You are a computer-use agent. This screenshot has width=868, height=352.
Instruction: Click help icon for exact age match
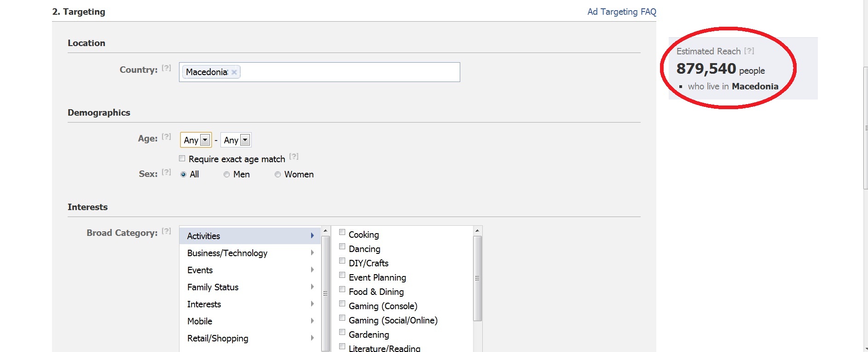tap(294, 157)
